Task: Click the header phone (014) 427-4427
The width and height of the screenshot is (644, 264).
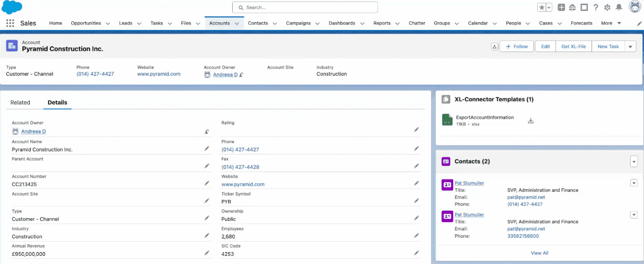Action: coord(95,74)
